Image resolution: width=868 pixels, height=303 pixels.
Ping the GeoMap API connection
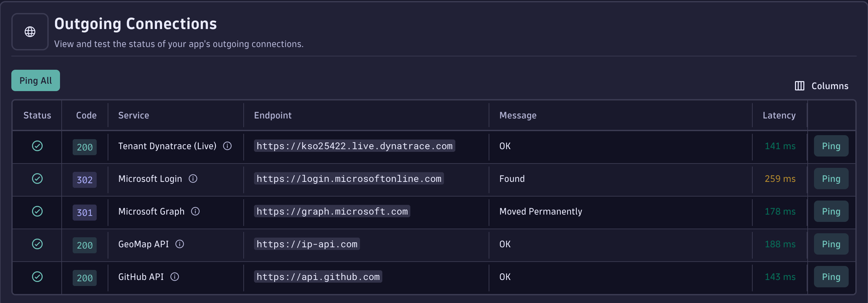pos(831,244)
